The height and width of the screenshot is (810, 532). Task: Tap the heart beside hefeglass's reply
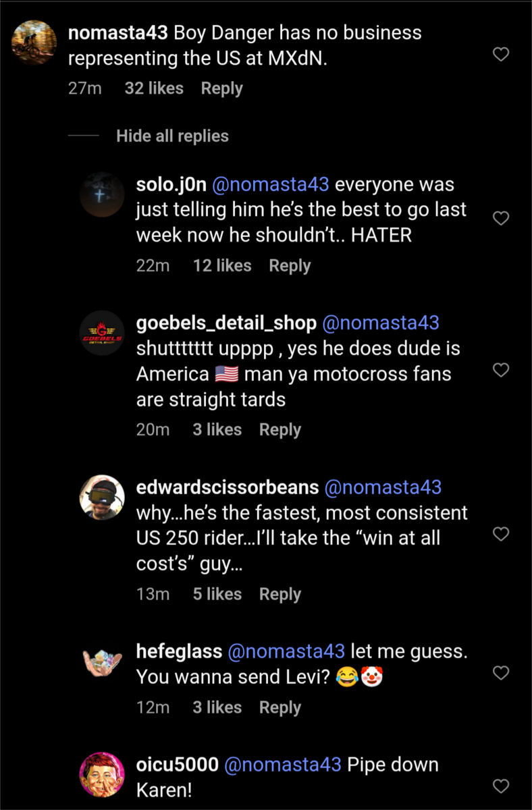pyautogui.click(x=501, y=673)
